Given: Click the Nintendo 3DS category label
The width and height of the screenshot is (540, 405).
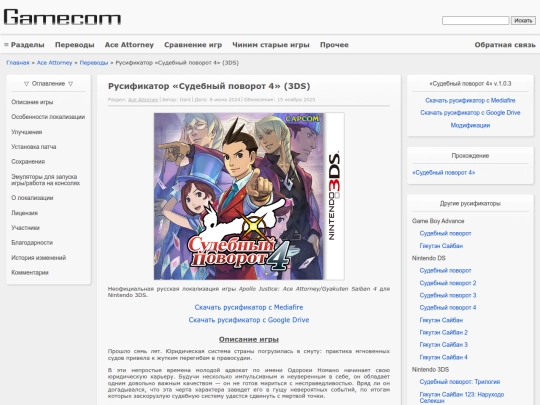Looking at the screenshot, I should pos(430,370).
